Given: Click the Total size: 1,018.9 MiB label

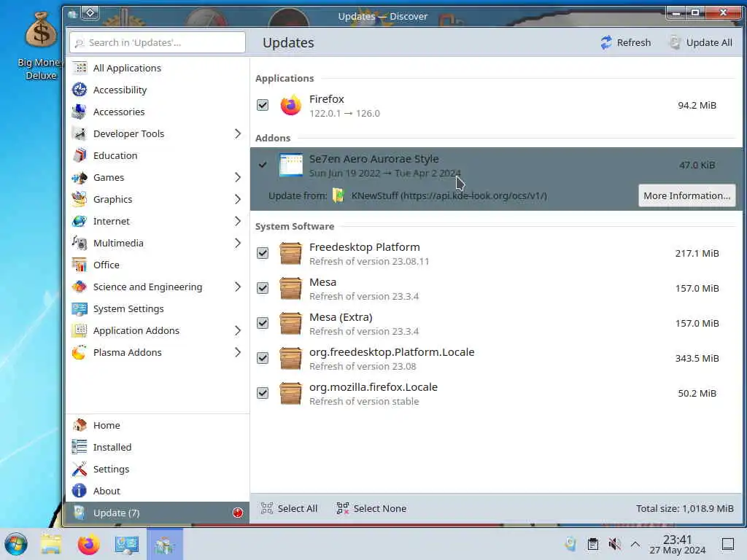Looking at the screenshot, I should point(684,508).
